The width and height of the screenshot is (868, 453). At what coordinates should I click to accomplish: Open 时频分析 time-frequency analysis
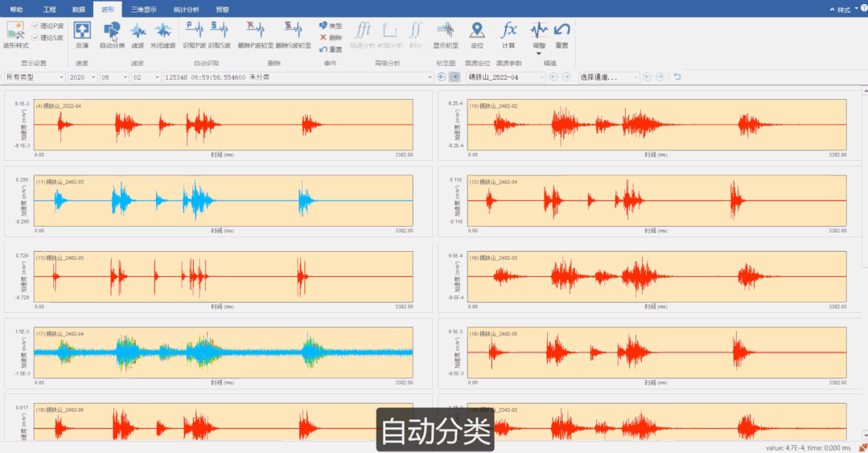389,35
